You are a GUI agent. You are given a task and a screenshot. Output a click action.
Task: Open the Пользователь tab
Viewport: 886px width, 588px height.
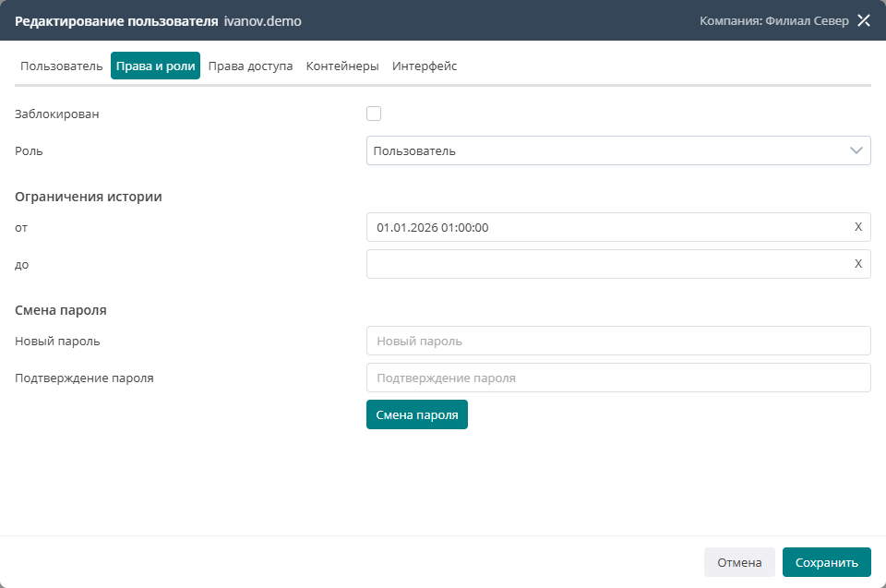point(62,66)
